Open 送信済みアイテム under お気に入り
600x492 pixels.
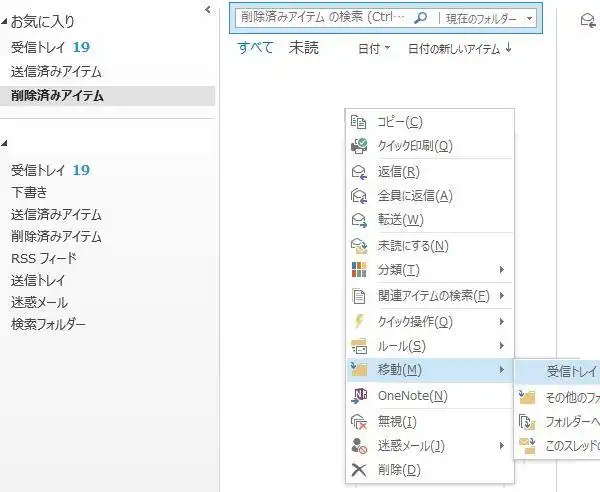tap(56, 72)
